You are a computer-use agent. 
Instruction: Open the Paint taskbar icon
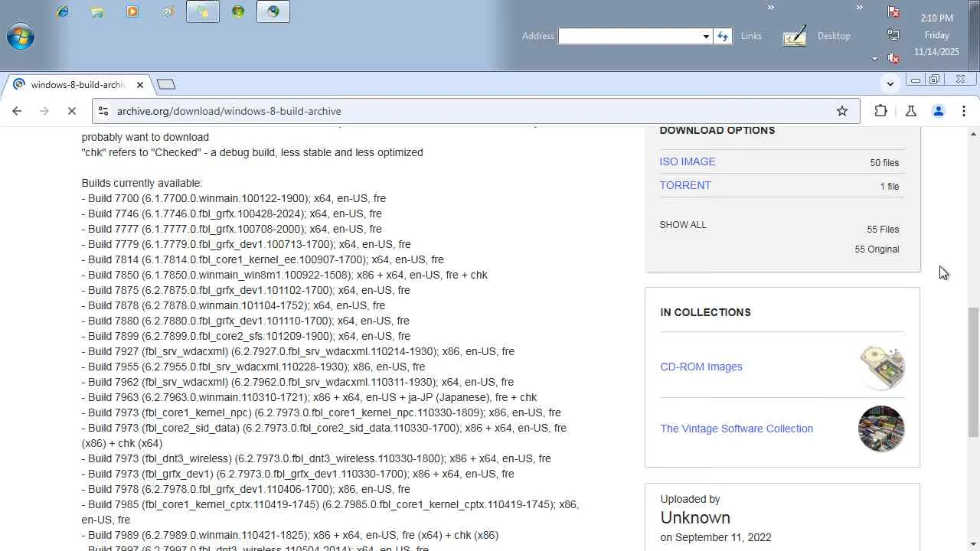coord(168,11)
